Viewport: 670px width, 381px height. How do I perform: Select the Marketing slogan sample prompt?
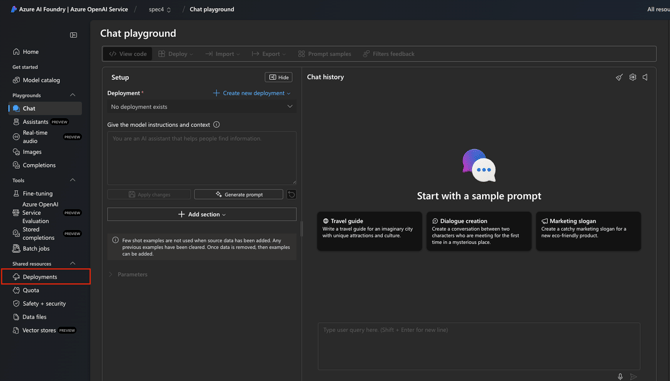click(x=588, y=231)
